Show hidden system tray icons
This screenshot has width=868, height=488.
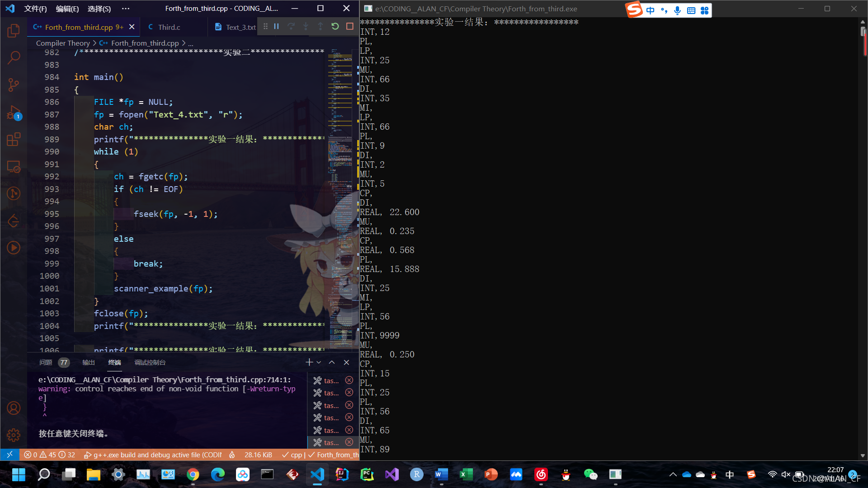pyautogui.click(x=673, y=474)
